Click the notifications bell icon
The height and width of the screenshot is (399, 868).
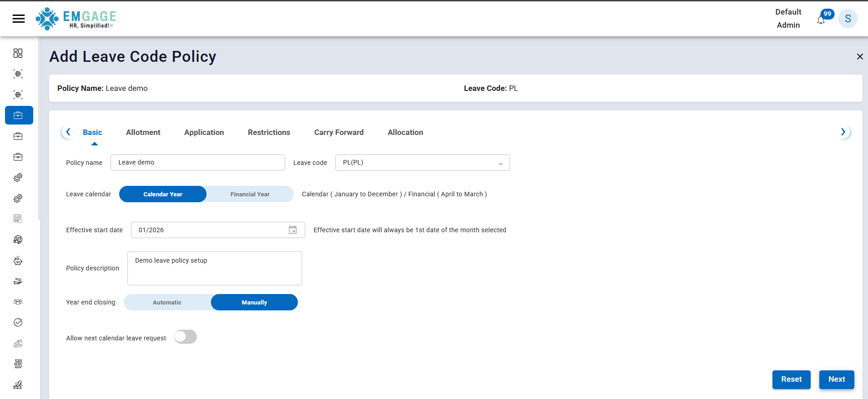(821, 20)
